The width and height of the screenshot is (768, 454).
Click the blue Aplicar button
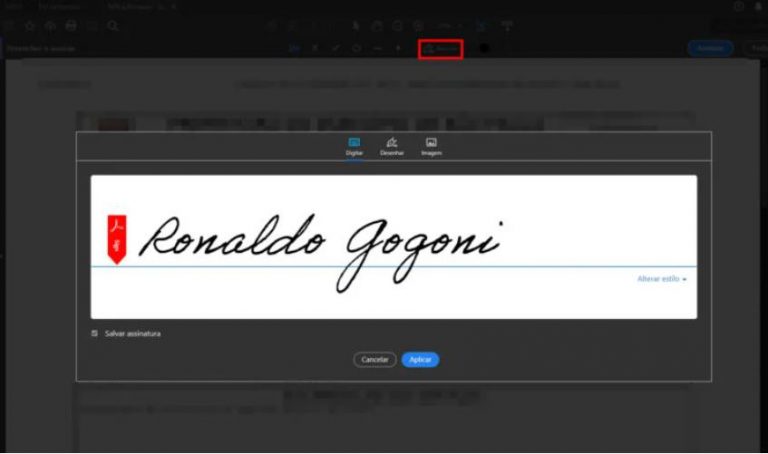[420, 359]
